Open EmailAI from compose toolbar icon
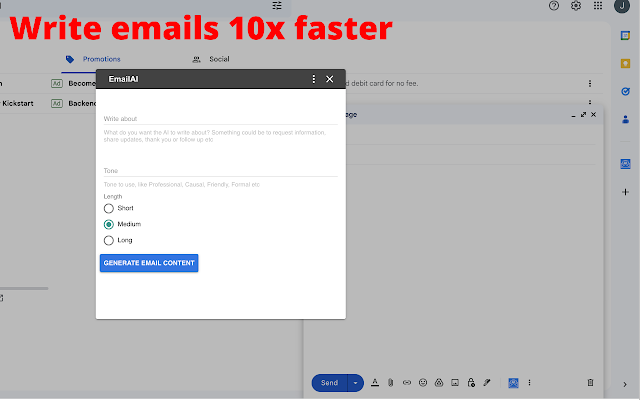Image resolution: width=640 pixels, height=400 pixels. [513, 383]
